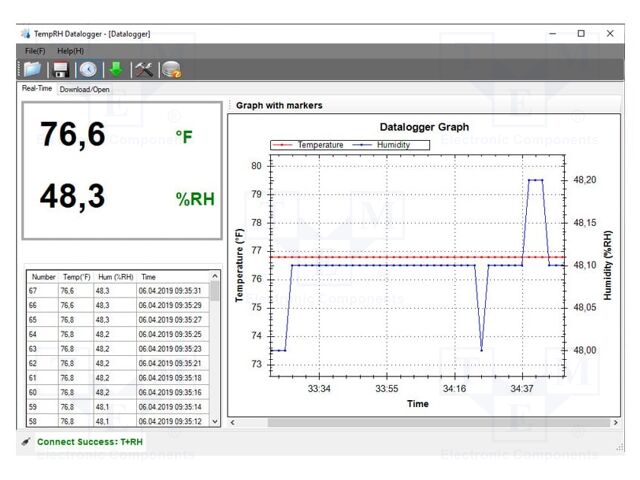Switch to the Download/Open tab
Screen dimensions: 640x480
click(x=85, y=89)
